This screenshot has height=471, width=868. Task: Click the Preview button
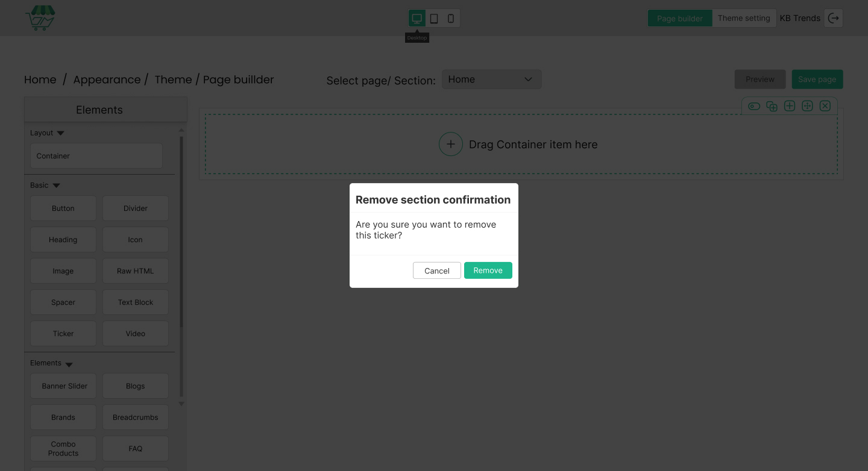pyautogui.click(x=760, y=79)
